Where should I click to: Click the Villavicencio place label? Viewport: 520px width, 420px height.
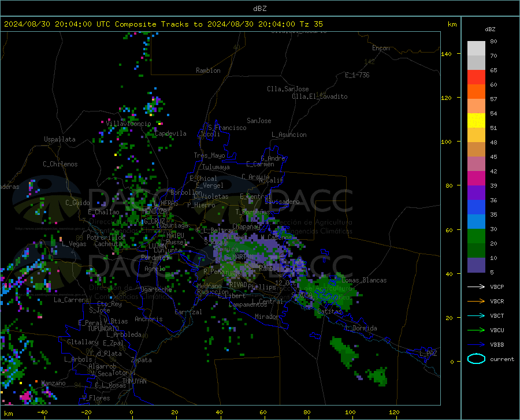click(x=129, y=124)
